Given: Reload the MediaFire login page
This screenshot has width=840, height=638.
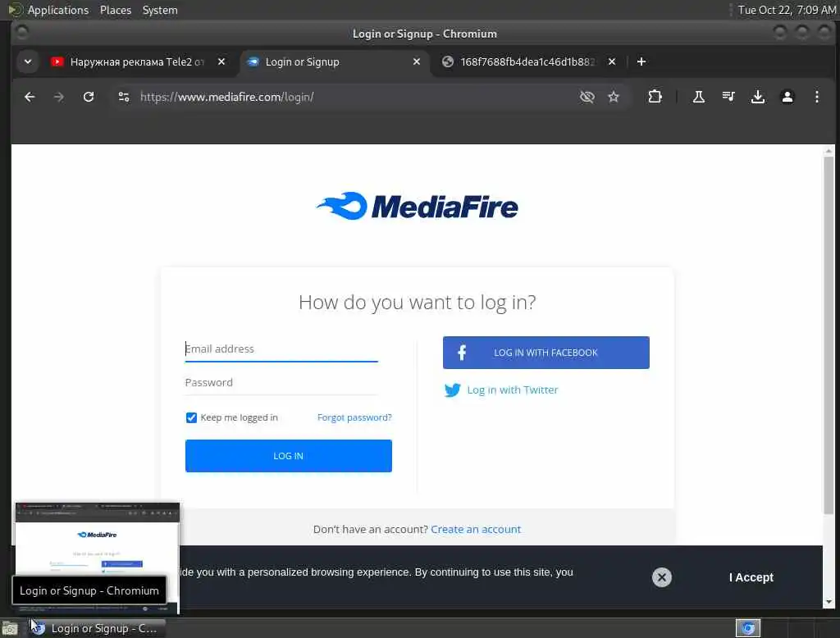Looking at the screenshot, I should 89,97.
